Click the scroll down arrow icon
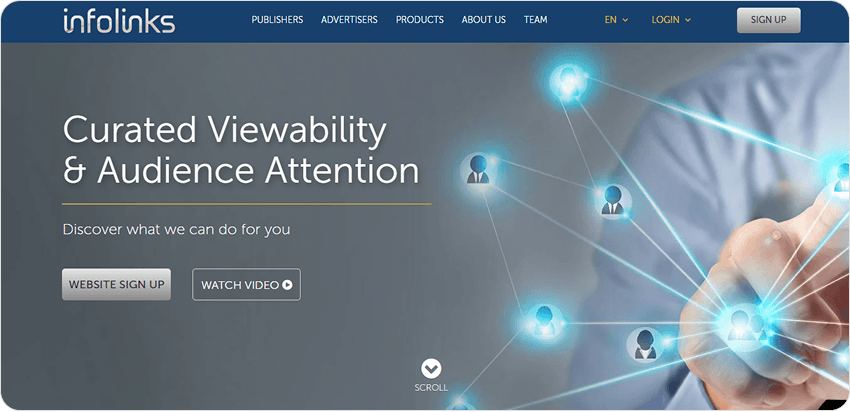Image resolution: width=850 pixels, height=412 pixels. click(x=431, y=369)
